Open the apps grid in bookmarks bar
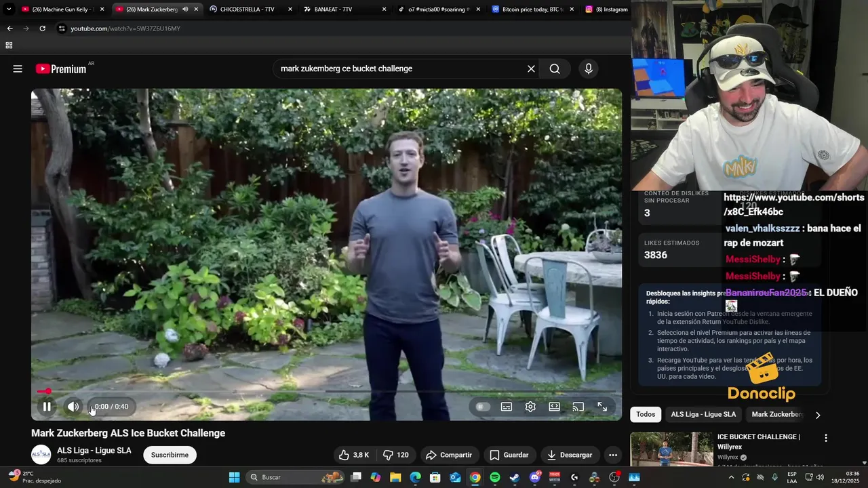Image resolution: width=868 pixels, height=488 pixels. [9, 45]
